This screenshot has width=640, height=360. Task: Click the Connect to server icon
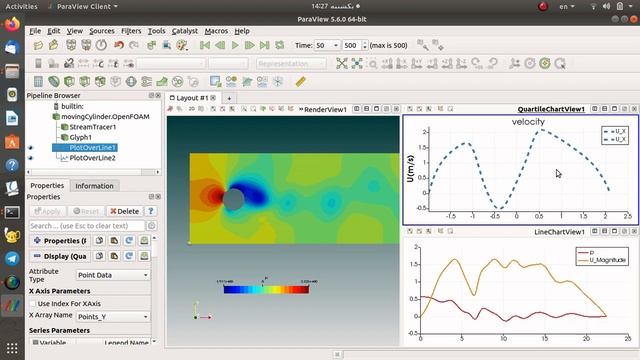point(71,45)
